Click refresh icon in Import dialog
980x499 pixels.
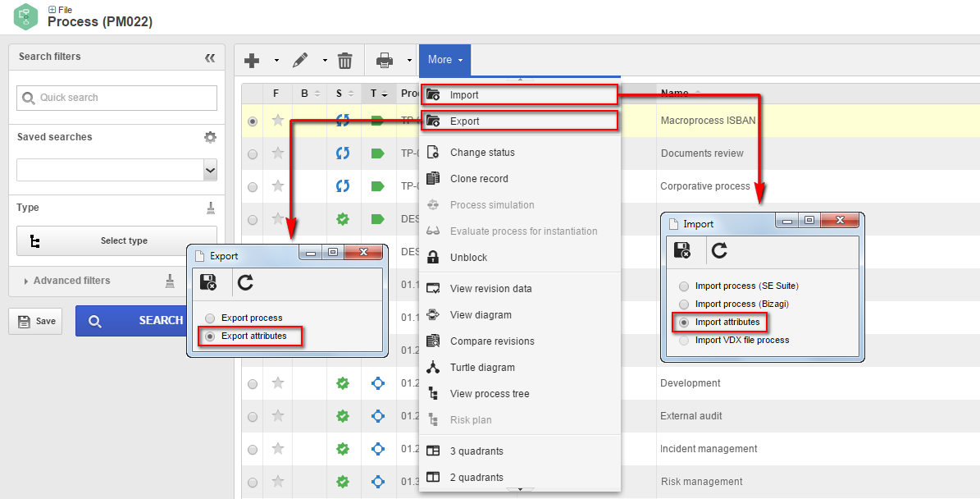(719, 251)
